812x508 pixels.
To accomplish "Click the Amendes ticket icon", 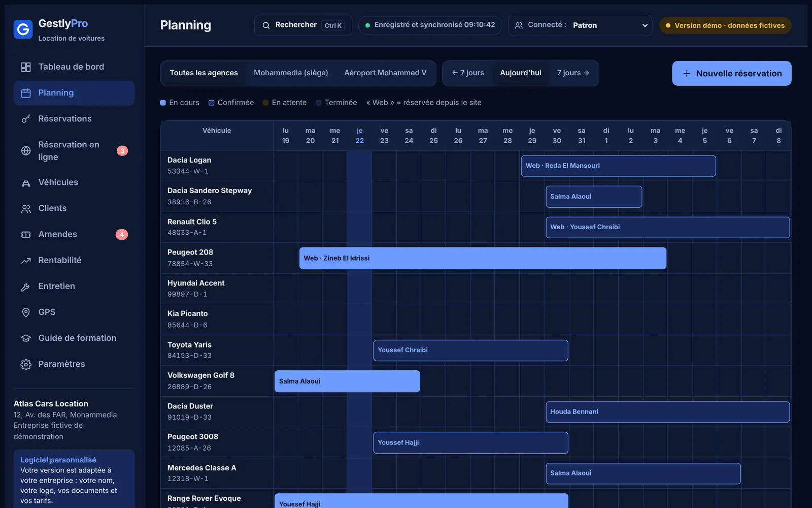I will (x=26, y=235).
